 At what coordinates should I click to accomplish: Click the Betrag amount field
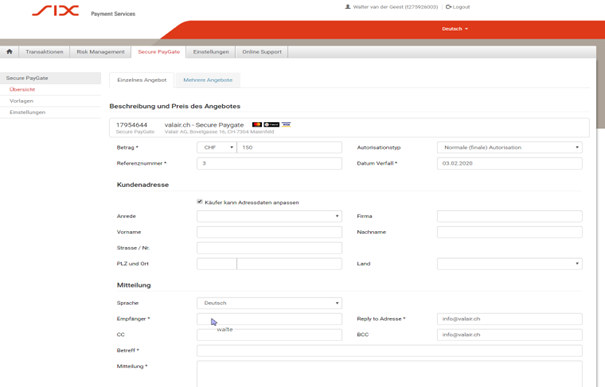pos(289,147)
